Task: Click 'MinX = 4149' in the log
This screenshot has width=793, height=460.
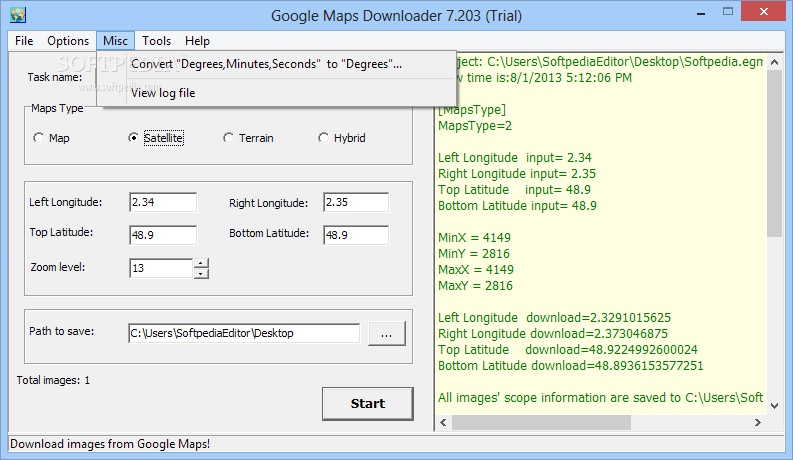Action: [474, 238]
